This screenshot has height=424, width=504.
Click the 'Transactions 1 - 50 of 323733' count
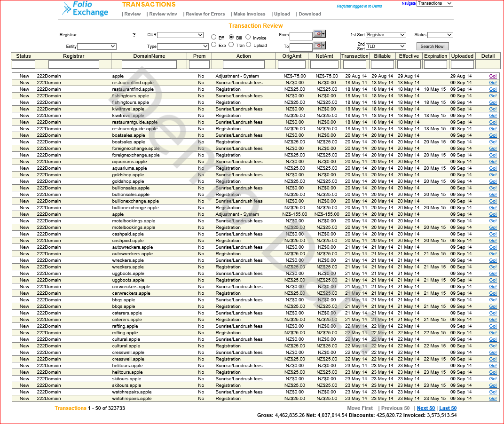point(90,408)
